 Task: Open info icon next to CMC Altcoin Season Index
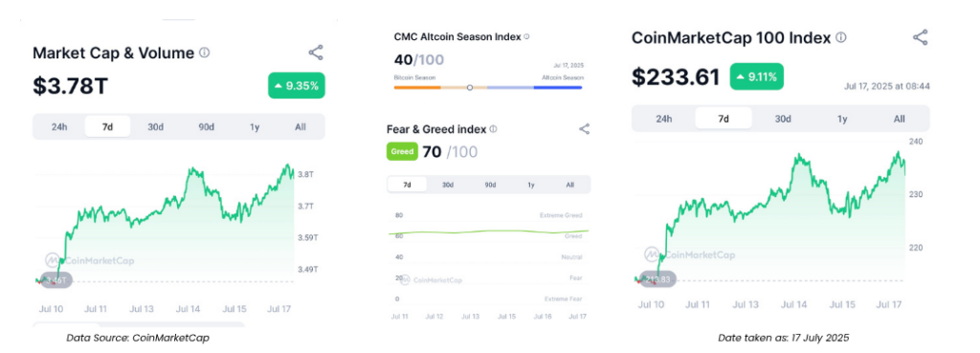tap(526, 37)
